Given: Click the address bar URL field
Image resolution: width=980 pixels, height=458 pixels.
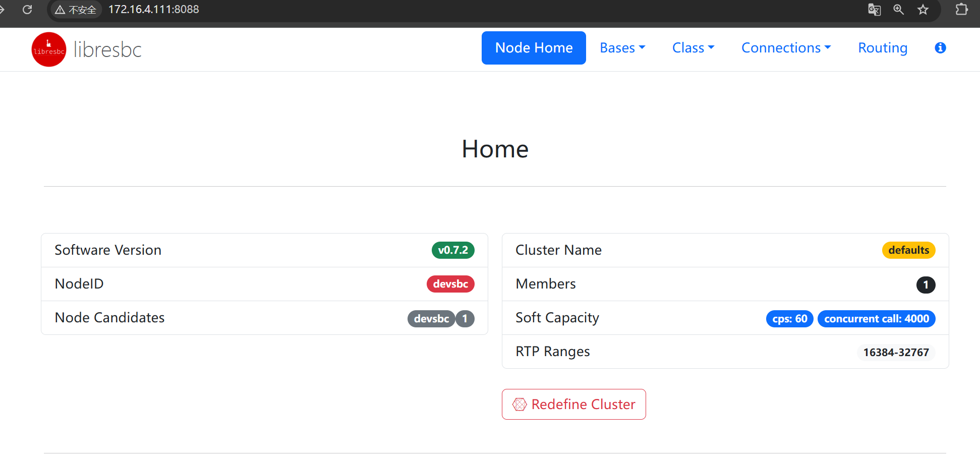Looking at the screenshot, I should pos(154,10).
